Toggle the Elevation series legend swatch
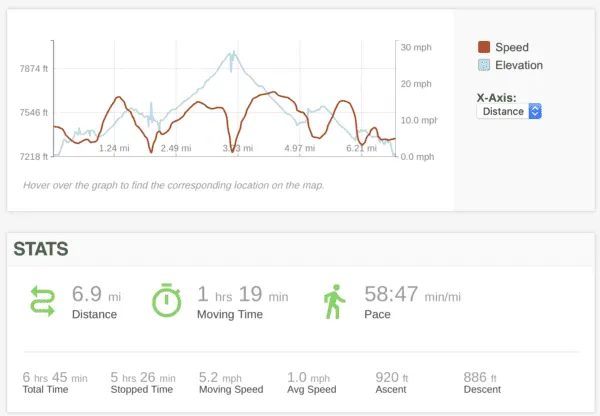600x416 pixels. pyautogui.click(x=484, y=65)
